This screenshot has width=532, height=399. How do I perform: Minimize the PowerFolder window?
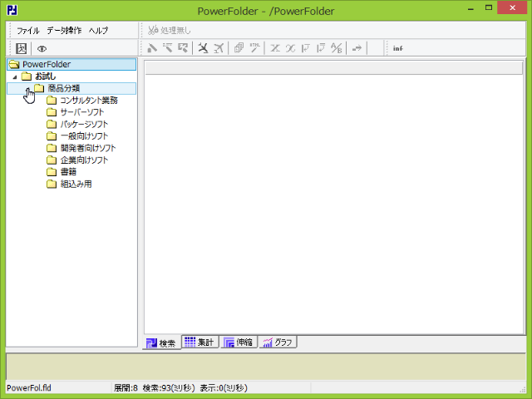[x=470, y=8]
